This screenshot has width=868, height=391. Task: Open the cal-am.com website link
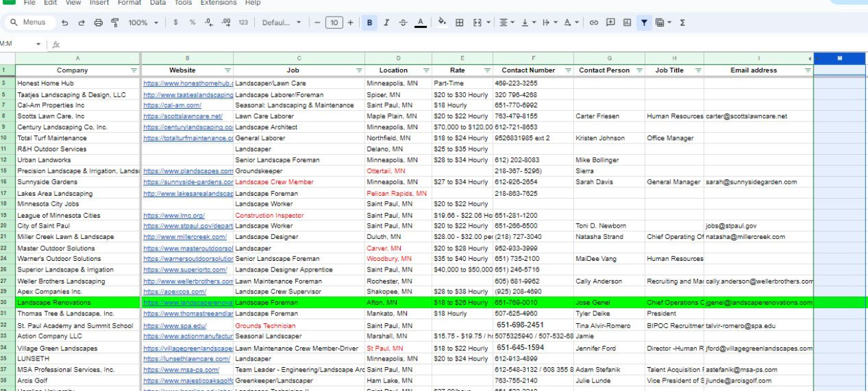173,106
